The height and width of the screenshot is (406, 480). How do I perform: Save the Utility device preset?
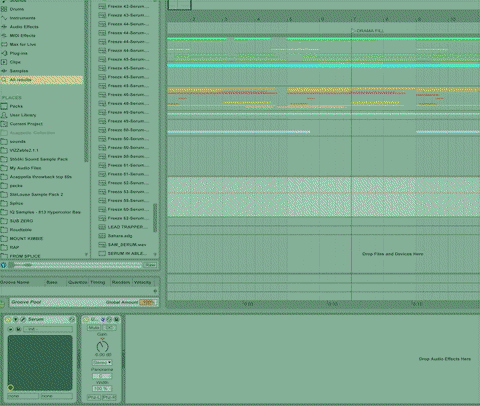pos(116,319)
